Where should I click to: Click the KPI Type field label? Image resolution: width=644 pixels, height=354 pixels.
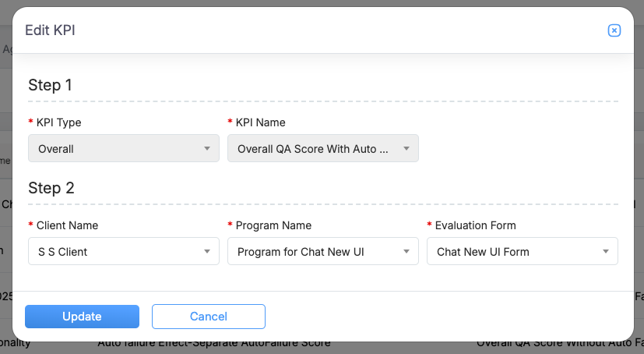click(58, 122)
